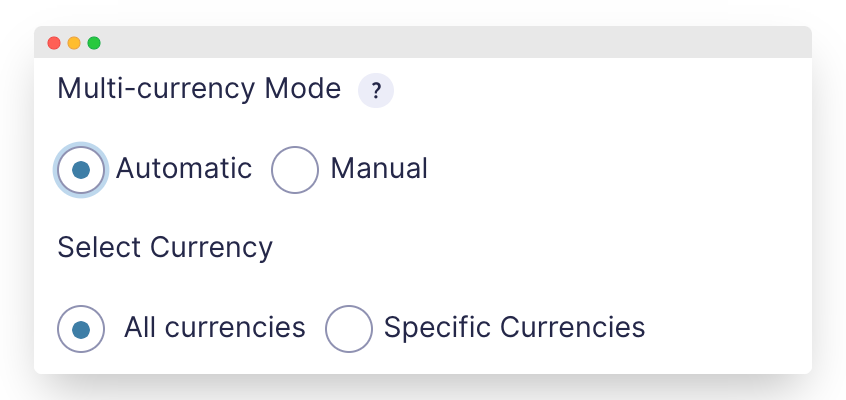Screen dimensions: 846x400
Task: Click the All currencies label text
Action: tap(214, 328)
